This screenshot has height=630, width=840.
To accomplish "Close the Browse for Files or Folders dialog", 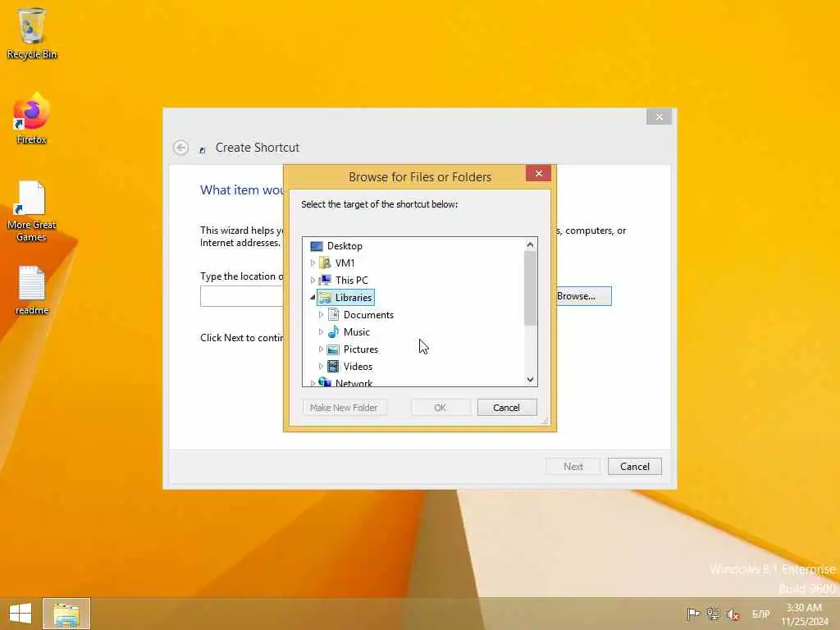I will [539, 173].
